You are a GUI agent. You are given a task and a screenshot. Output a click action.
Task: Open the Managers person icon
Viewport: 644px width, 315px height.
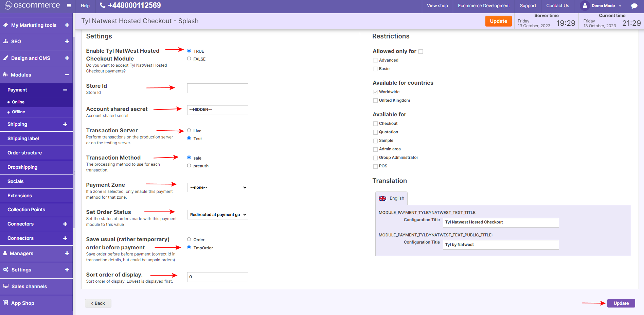coord(6,253)
